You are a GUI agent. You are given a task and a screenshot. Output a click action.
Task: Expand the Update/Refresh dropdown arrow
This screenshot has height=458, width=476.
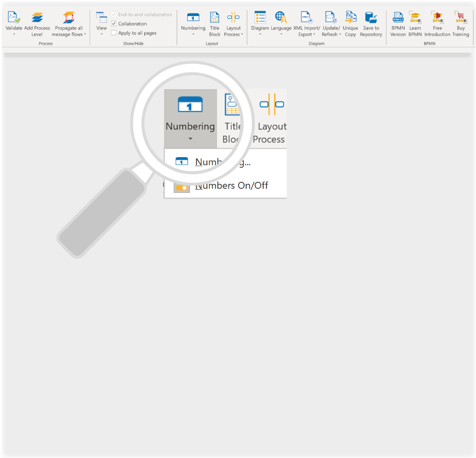click(340, 34)
